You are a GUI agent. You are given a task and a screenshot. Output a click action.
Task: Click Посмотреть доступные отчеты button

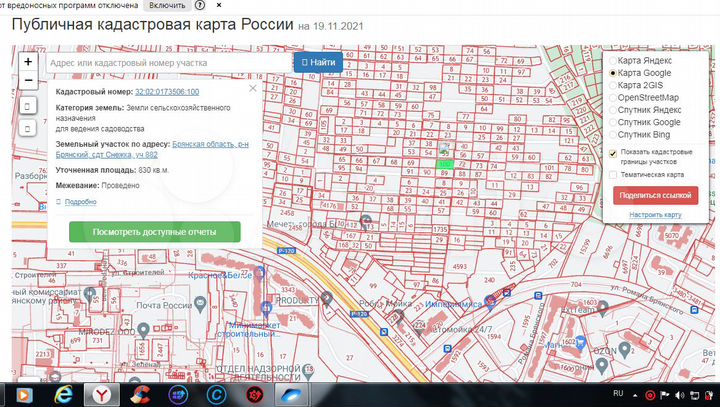coord(155,232)
